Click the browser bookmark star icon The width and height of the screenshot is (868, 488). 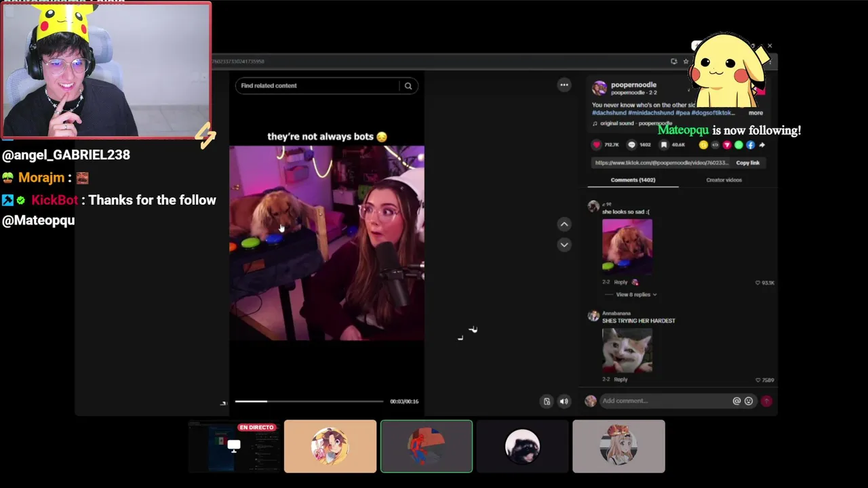[x=686, y=61]
